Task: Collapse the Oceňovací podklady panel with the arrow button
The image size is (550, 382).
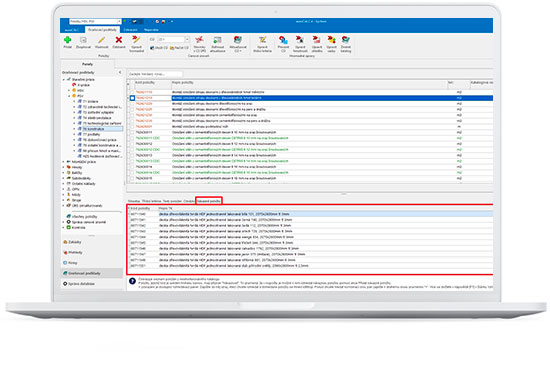Action: pos(120,72)
